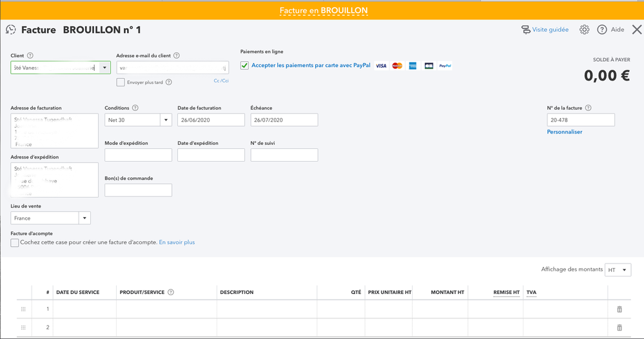Click row 2 DESCRIPTION cell
Viewport: 644px width, 339px height.
(x=267, y=327)
